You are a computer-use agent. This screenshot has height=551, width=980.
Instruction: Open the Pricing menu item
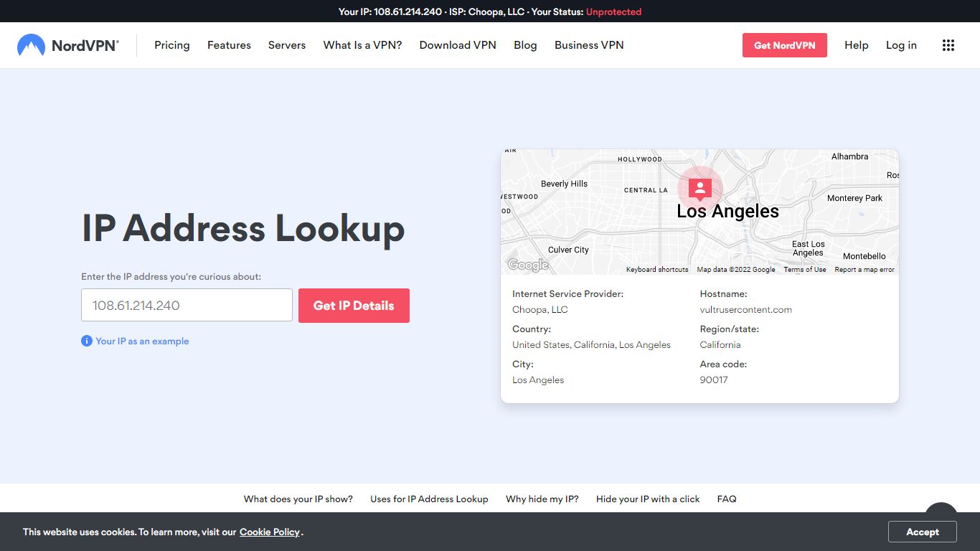(172, 45)
